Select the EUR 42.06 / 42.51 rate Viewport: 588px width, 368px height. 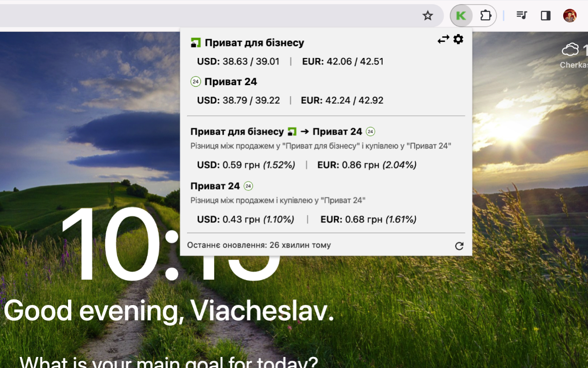(x=343, y=62)
